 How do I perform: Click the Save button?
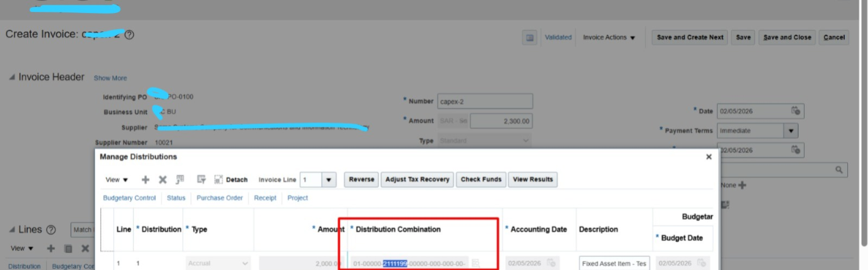743,37
